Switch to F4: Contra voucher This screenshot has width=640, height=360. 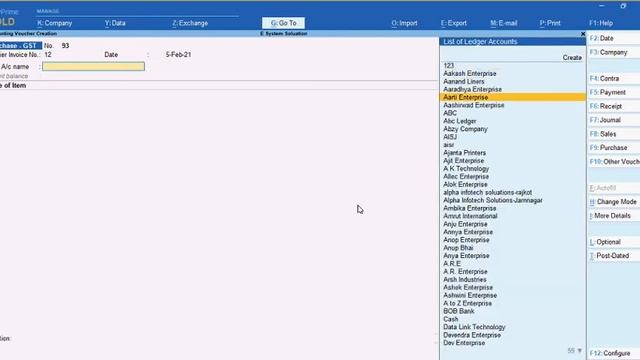coord(614,78)
